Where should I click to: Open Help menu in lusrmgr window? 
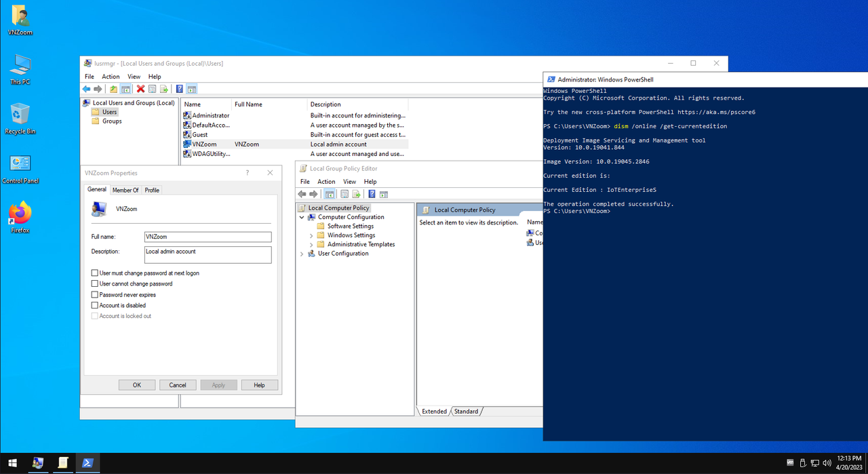[x=155, y=77]
